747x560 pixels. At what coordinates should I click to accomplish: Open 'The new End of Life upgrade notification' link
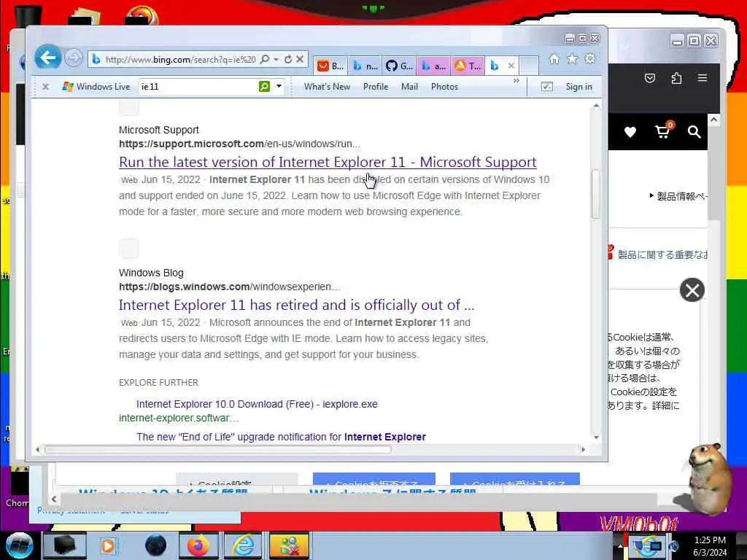point(281,437)
